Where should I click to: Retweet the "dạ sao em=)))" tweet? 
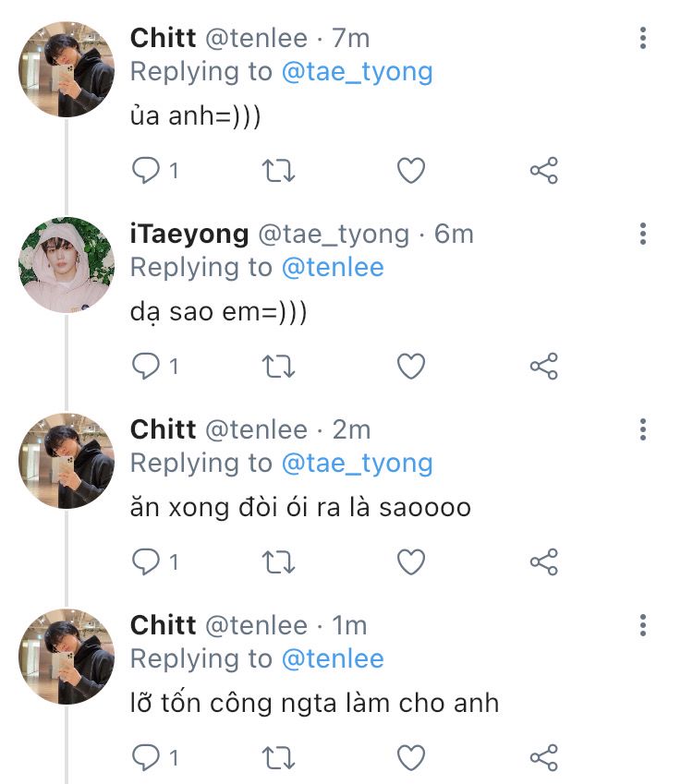279,366
